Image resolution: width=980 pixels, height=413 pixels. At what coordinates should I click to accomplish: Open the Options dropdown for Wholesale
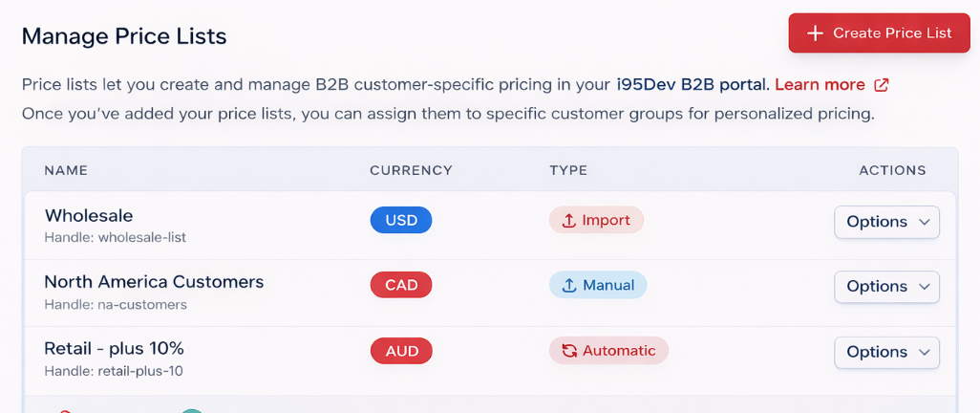886,222
